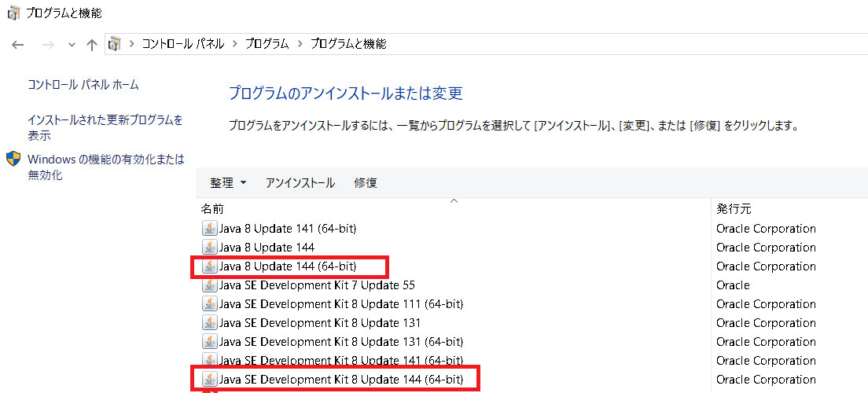Select プログラム breadcrumb segment
The width and height of the screenshot is (868, 393).
pos(267,44)
